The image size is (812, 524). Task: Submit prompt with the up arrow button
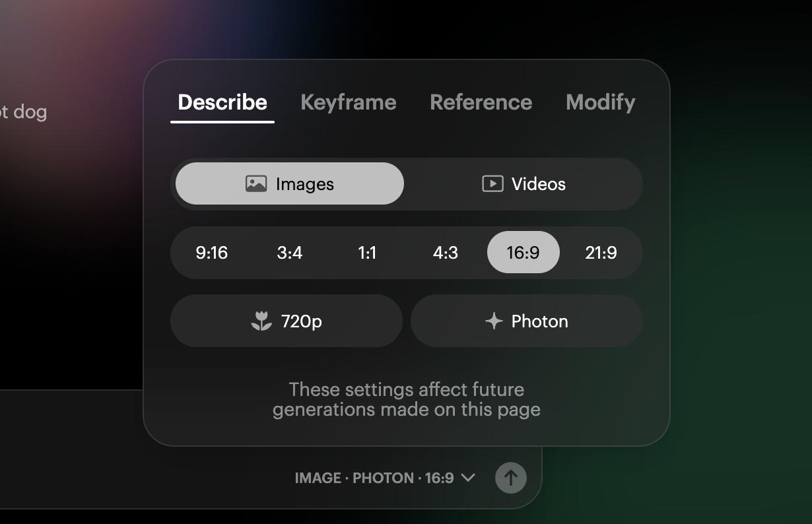[511, 477]
